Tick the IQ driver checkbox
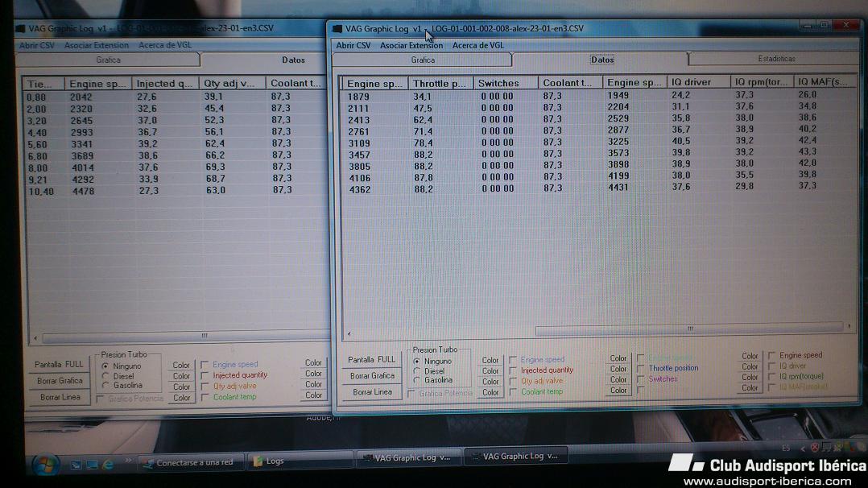Screen dimensions: 868x488 (771, 366)
